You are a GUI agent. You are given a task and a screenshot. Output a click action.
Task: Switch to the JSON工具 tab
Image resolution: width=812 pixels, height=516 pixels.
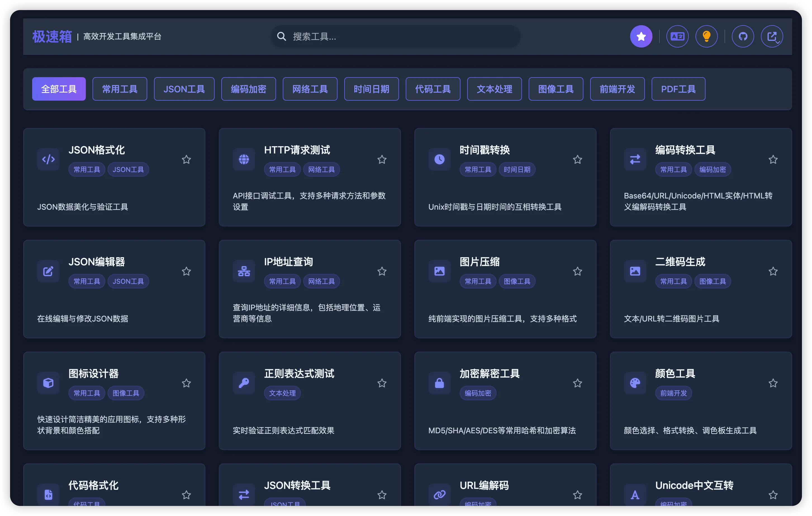(x=184, y=89)
